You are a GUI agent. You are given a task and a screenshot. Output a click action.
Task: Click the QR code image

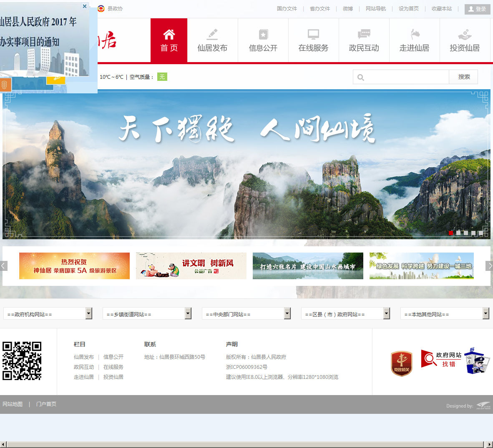(22, 361)
